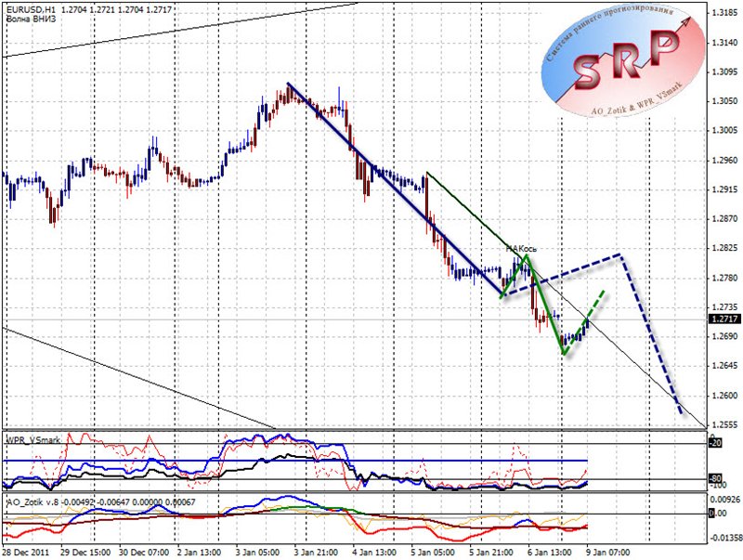
Task: Select the dashed green forecast segment
Action: pos(584,322)
